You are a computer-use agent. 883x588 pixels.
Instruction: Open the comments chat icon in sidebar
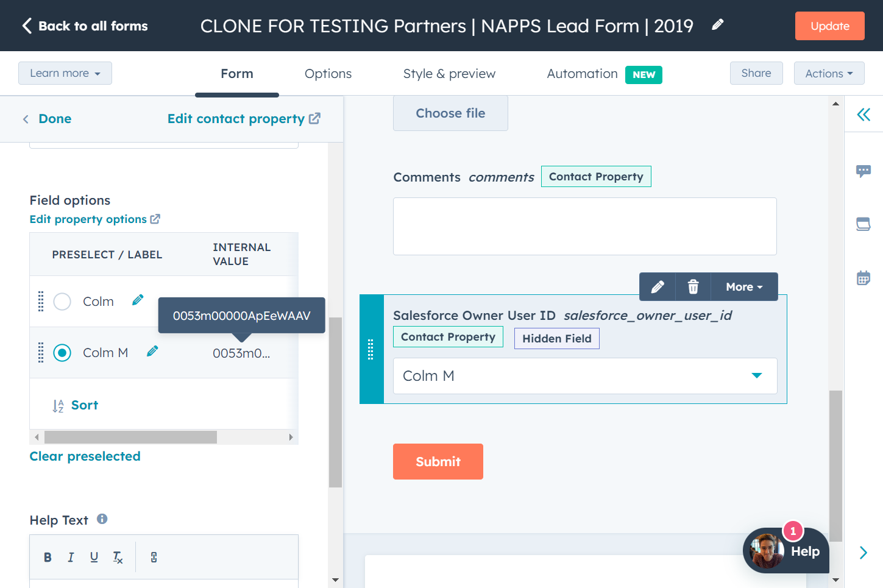(863, 171)
